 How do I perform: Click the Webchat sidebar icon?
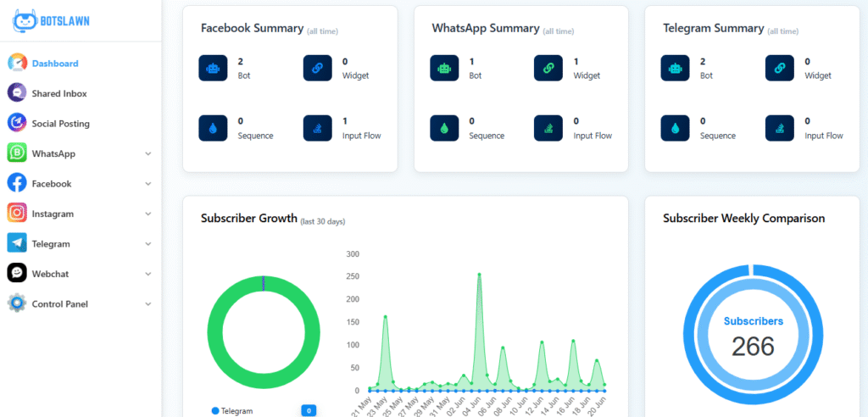pyautogui.click(x=17, y=274)
